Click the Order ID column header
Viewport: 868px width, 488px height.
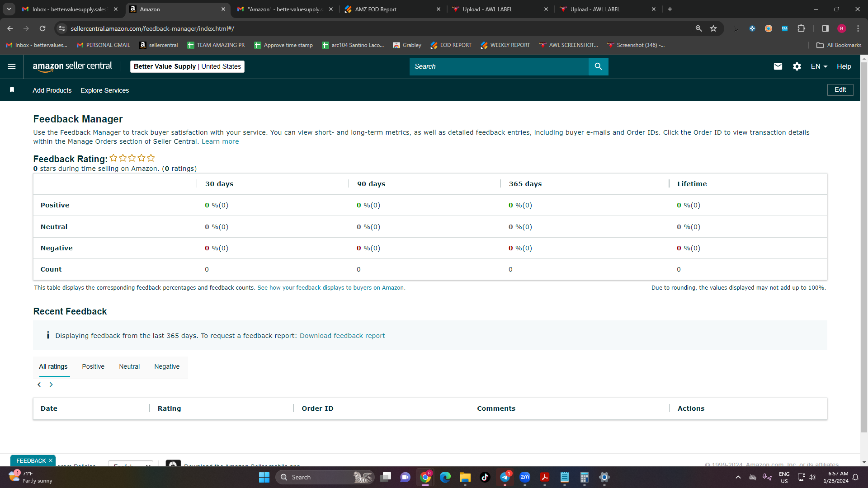point(317,408)
